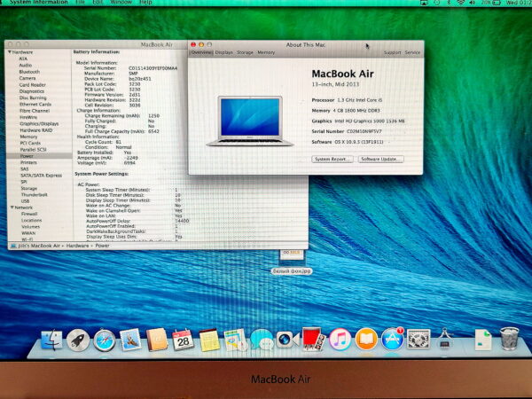532x399 pixels.
Task: Select Parallel SCSI in the sidebar
Action: tap(34, 150)
